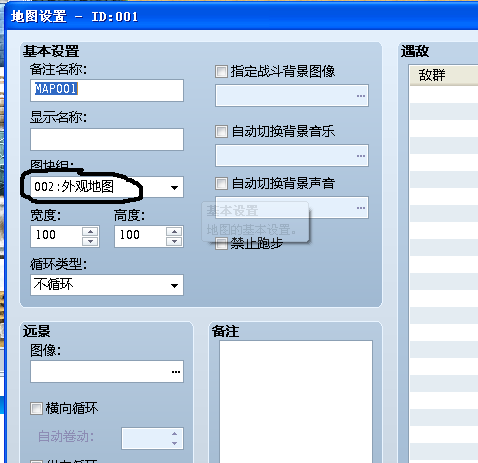This screenshot has width=478, height=463.
Task: Enable the 横向循环 checkbox
Action: tap(36, 408)
